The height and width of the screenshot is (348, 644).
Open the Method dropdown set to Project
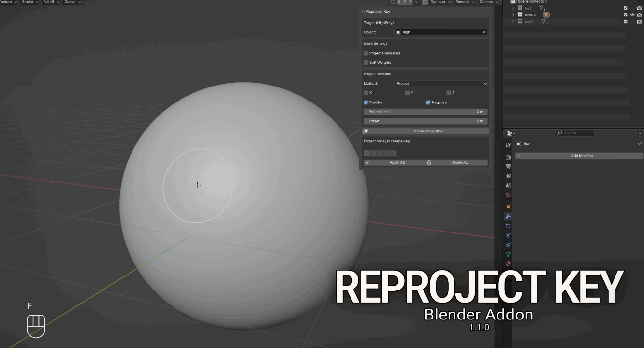[441, 84]
